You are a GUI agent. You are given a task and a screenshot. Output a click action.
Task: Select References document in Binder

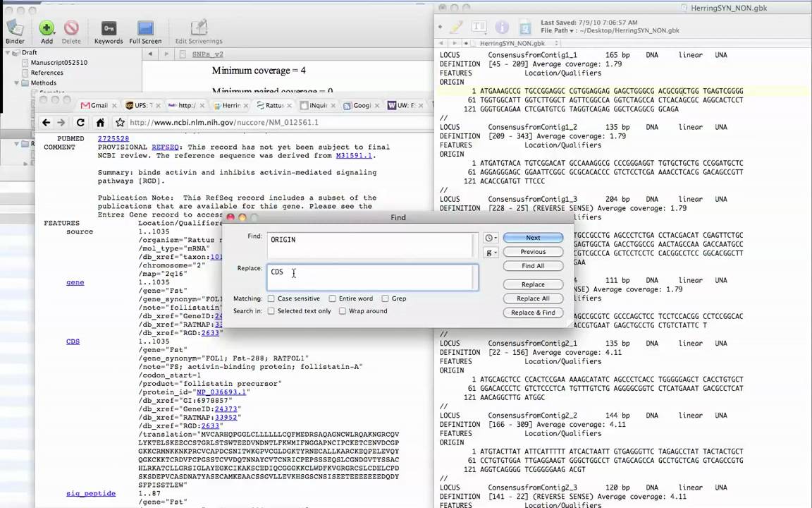pyautogui.click(x=47, y=73)
